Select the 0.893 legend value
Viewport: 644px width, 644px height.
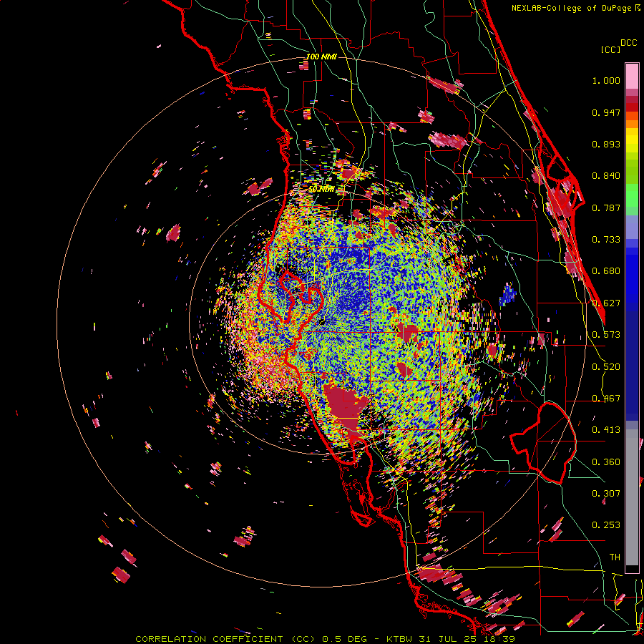click(x=606, y=144)
